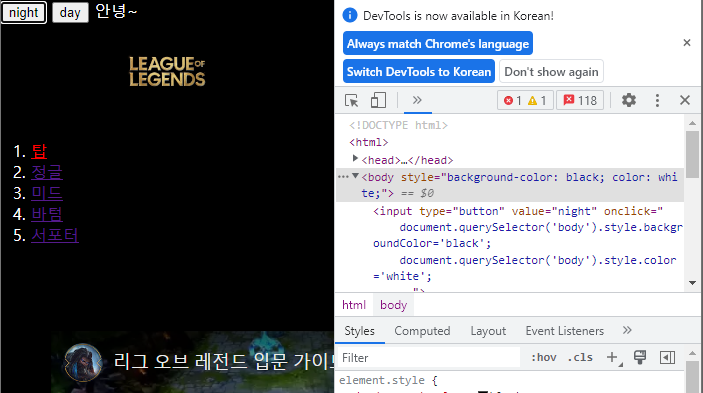Click the Elements tree scrollbar down arrow
Viewport: 703px width, 393px height.
[692, 283]
